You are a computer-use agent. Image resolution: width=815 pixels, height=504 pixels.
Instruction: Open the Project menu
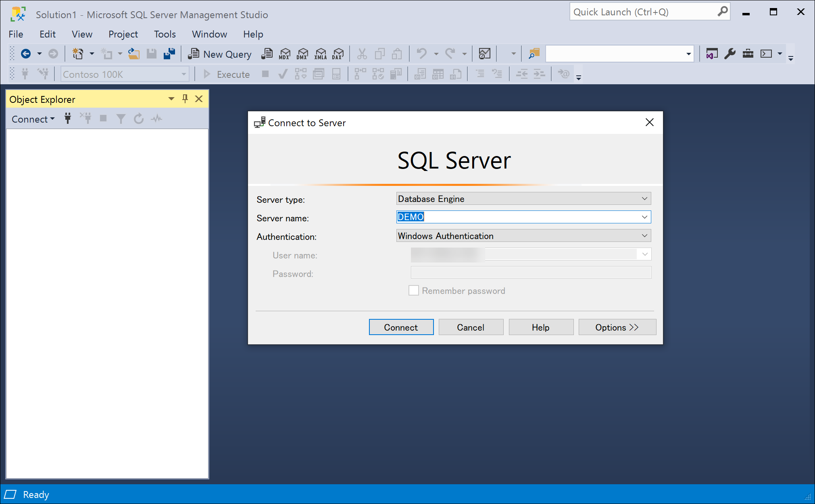click(x=123, y=34)
